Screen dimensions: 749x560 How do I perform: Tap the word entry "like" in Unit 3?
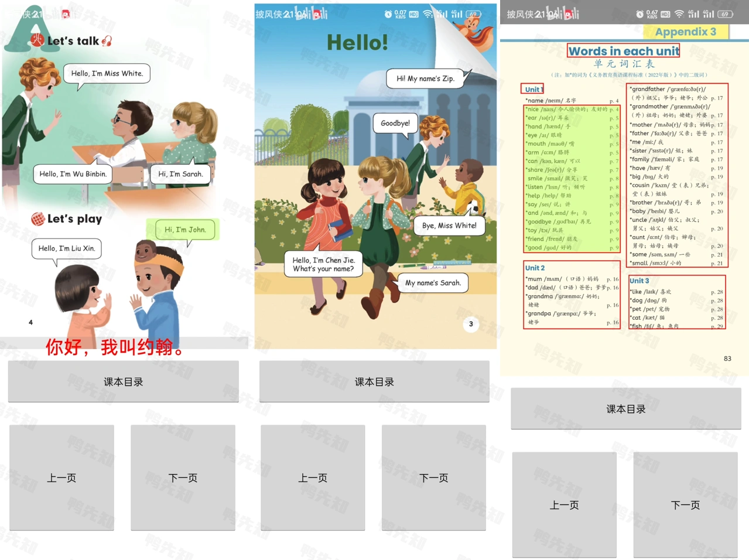(676, 292)
